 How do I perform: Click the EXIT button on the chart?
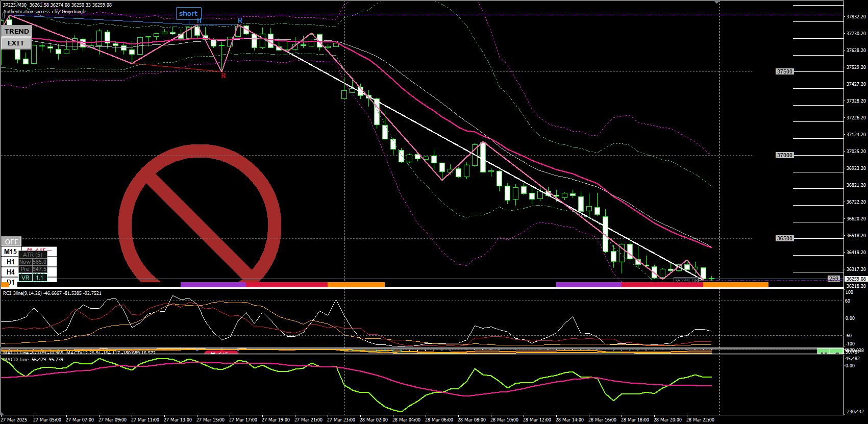[16, 43]
